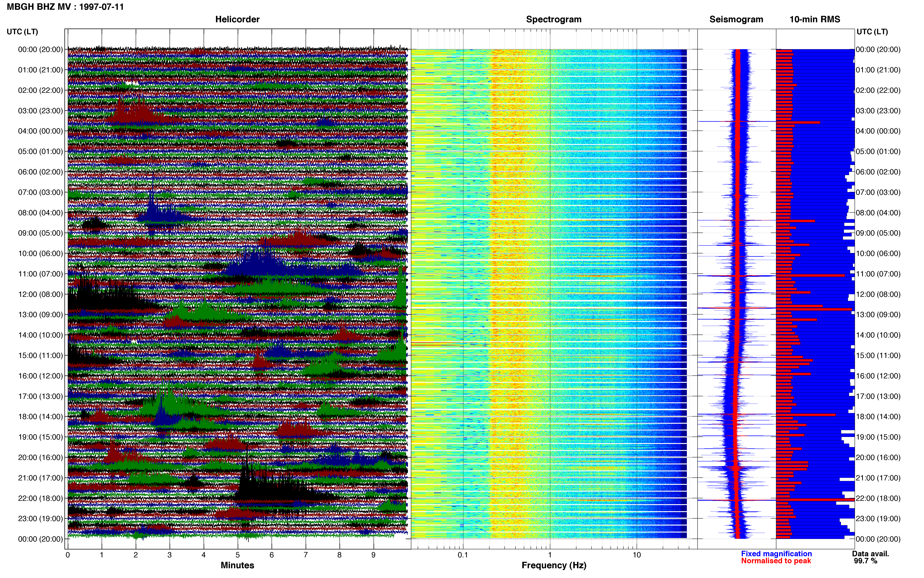Image resolution: width=924 pixels, height=578 pixels.
Task: Click the left '12:00 (08:00)' time label
Action: [40, 294]
